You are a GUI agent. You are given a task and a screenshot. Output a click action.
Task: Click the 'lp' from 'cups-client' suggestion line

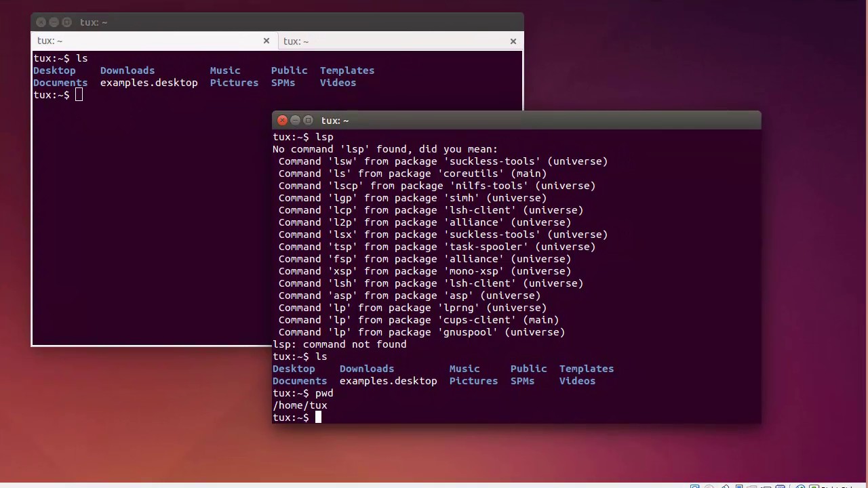coord(419,320)
